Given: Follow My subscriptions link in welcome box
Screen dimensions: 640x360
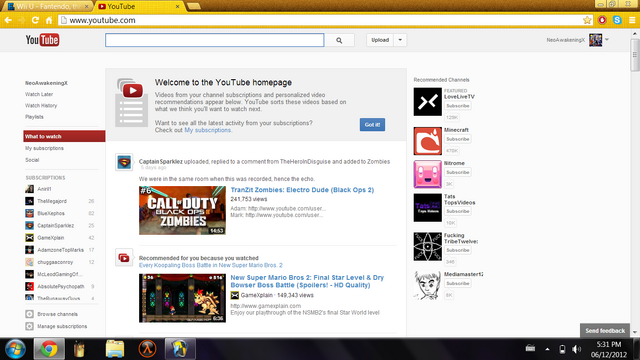Looking at the screenshot, I should [208, 130].
